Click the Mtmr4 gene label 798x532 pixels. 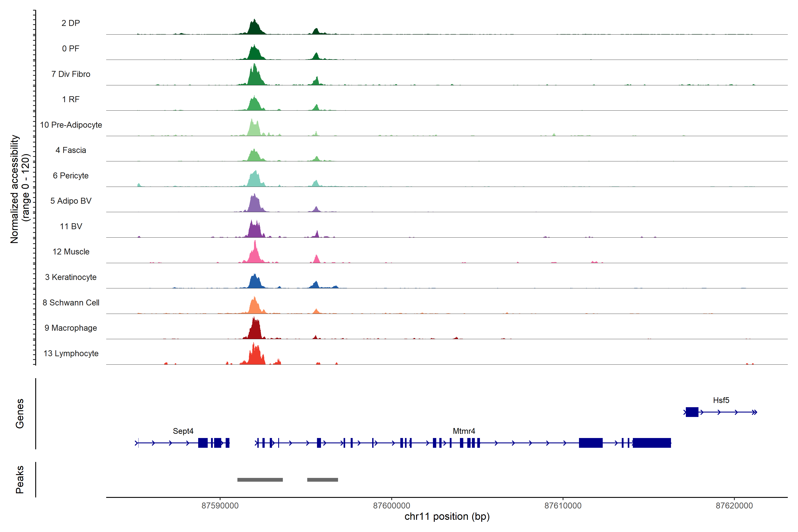coord(464,431)
